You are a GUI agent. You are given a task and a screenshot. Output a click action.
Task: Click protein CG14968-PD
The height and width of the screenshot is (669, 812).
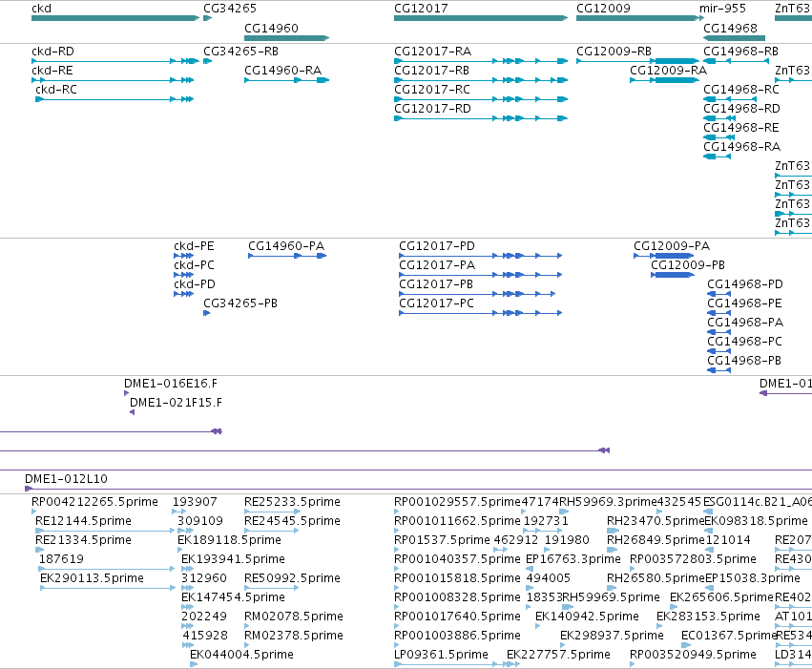click(745, 284)
